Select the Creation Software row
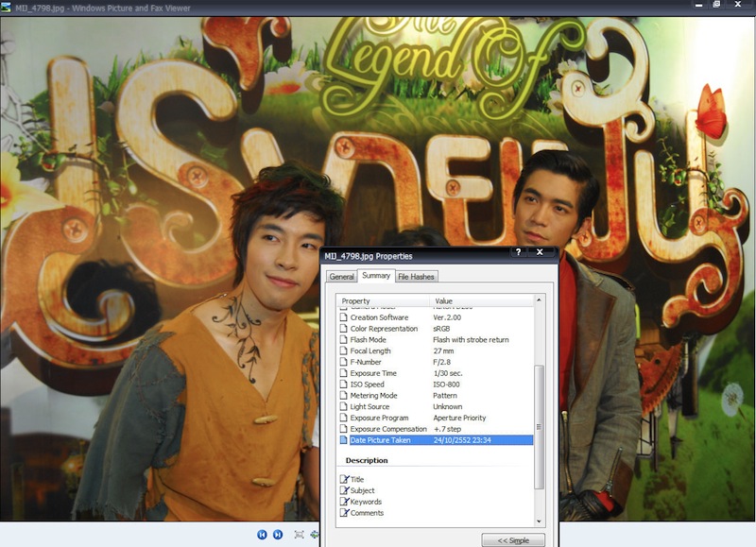This screenshot has width=756, height=547. (435, 317)
